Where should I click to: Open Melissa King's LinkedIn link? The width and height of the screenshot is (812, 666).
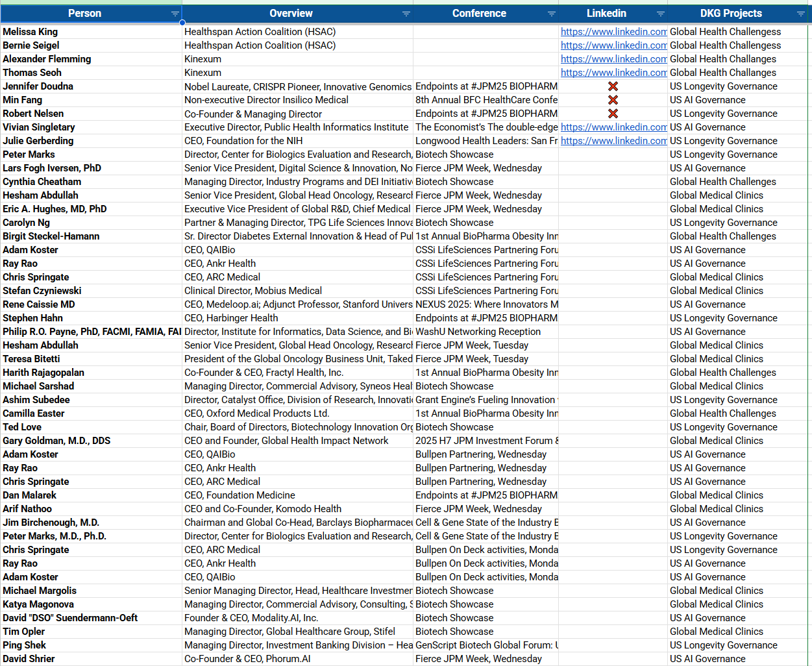[x=613, y=32]
